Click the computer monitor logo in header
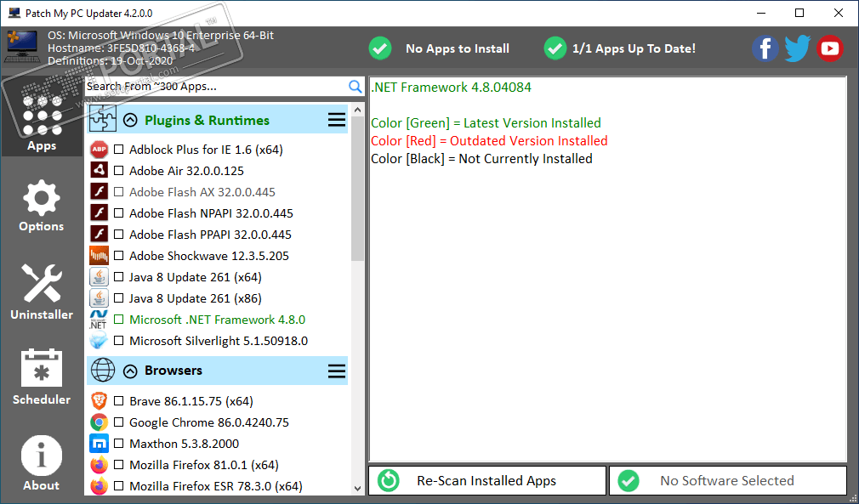 [x=22, y=47]
